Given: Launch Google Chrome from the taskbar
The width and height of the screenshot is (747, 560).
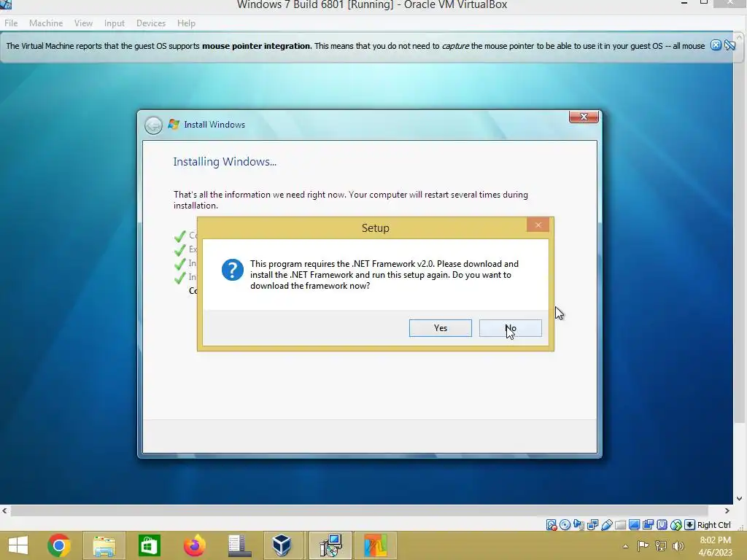Looking at the screenshot, I should tap(59, 545).
